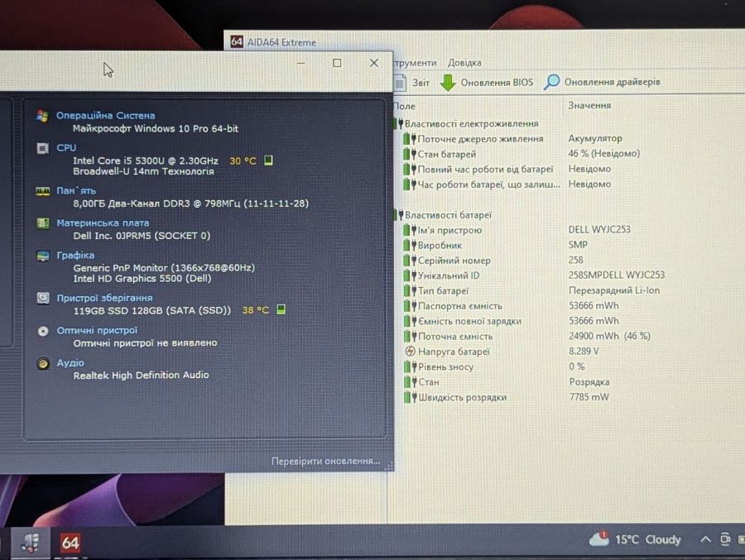Image resolution: width=745 pixels, height=560 pixels.
Task: Click the DELL WYJC253 device name value
Action: (599, 229)
